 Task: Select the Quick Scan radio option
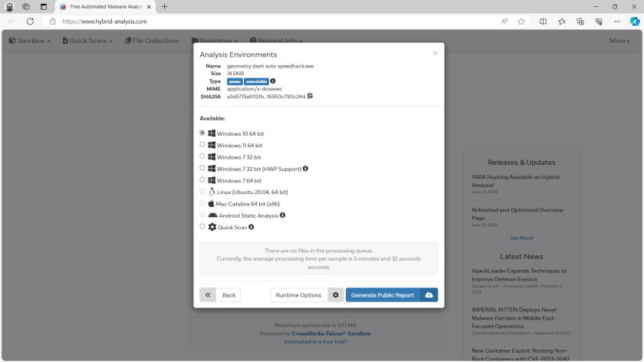pyautogui.click(x=202, y=227)
